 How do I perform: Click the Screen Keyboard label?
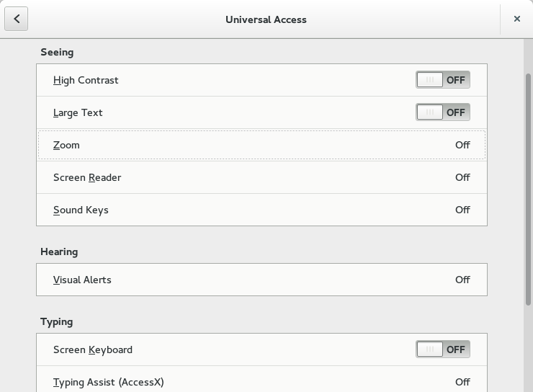(93, 349)
